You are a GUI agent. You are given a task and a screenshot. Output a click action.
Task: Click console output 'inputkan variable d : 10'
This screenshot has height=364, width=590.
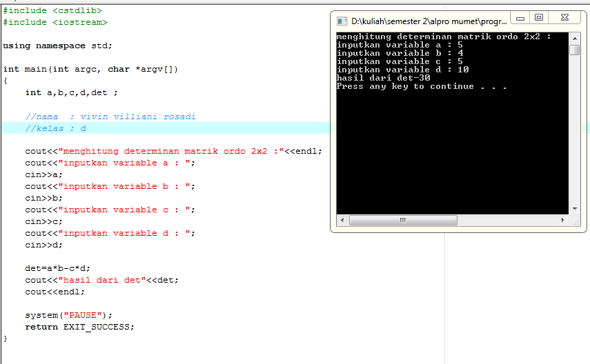(402, 70)
